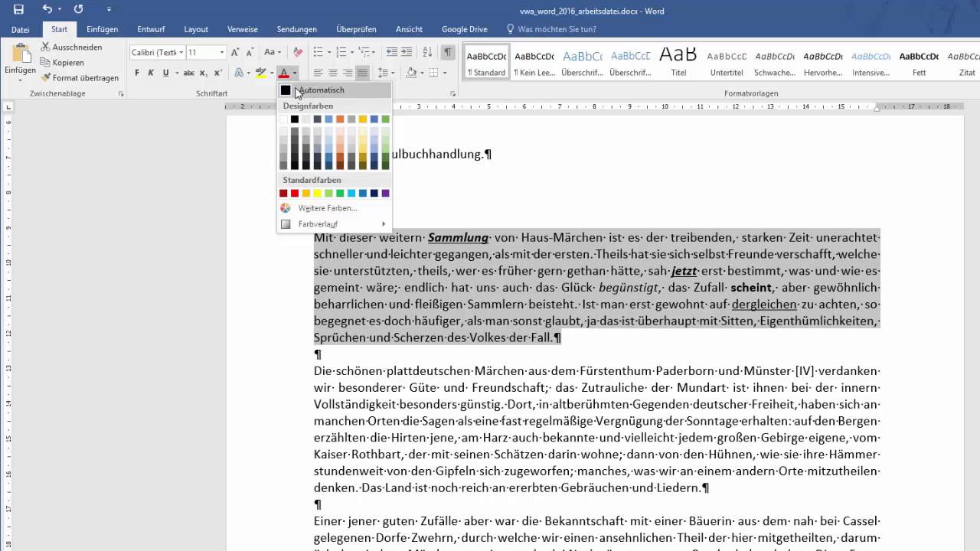Switch to the Layout tab
This screenshot has width=980, height=551.
(196, 29)
